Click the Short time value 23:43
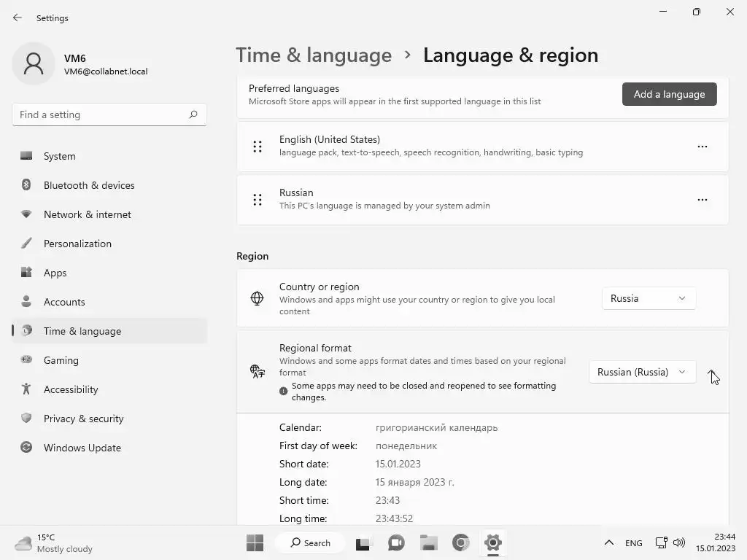 click(387, 500)
